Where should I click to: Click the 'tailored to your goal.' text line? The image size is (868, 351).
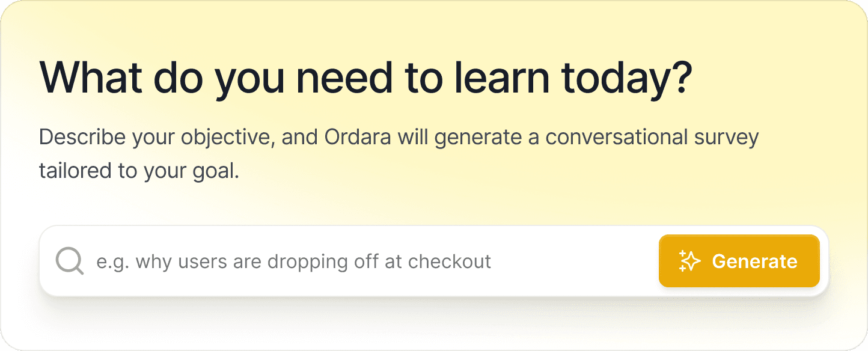(139, 171)
